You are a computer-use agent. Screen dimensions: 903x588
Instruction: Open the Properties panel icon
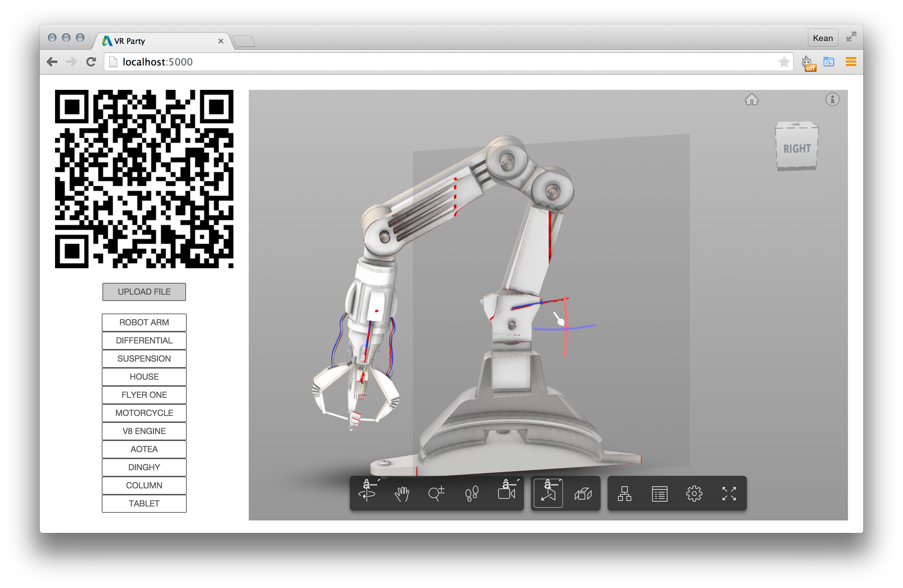point(659,494)
